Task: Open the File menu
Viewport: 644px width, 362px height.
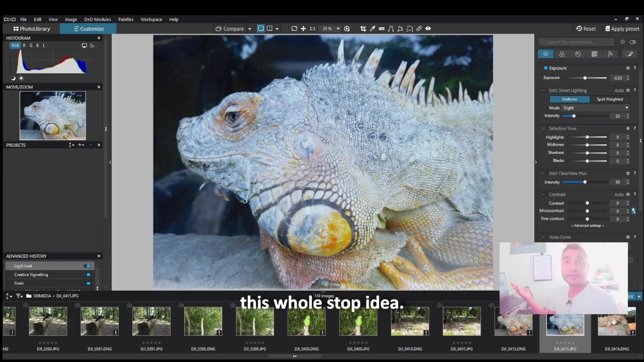Action: click(x=23, y=19)
